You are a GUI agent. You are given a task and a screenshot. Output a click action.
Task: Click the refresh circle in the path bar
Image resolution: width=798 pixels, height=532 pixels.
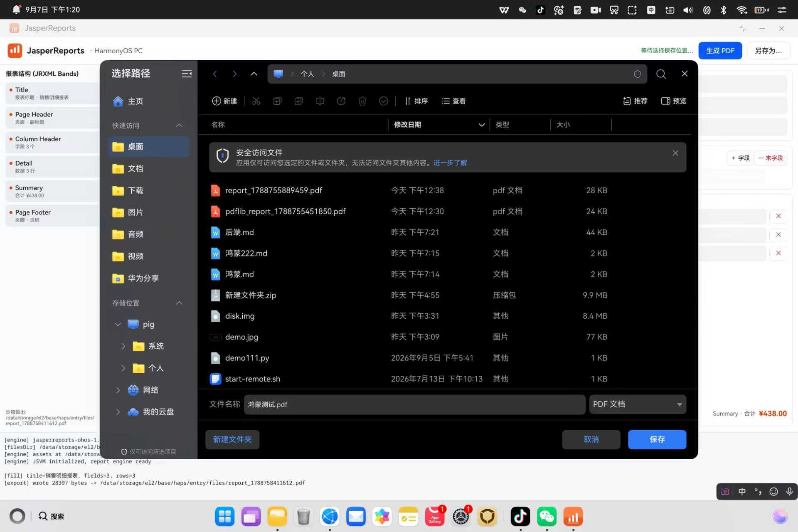coord(638,74)
